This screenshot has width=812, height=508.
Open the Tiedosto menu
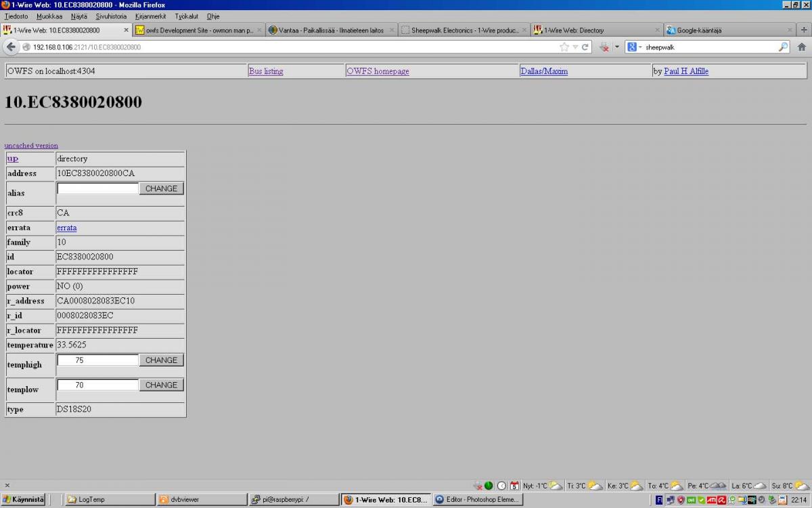(x=16, y=16)
